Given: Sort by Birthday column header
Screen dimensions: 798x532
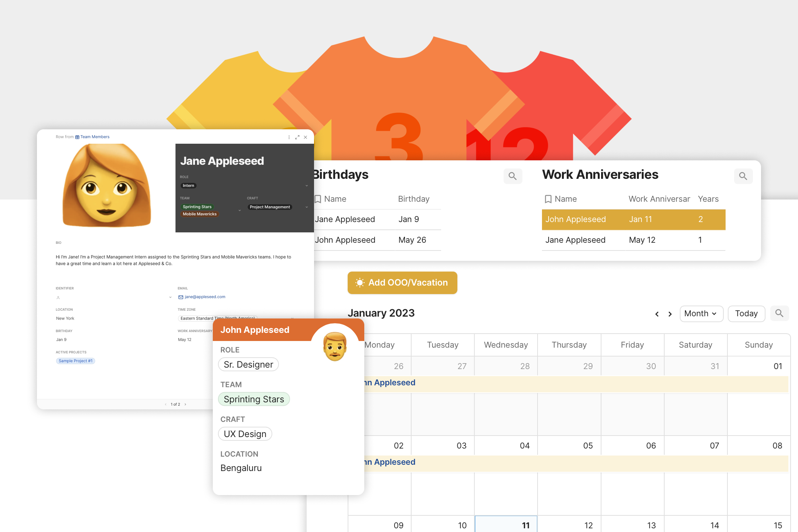Looking at the screenshot, I should (x=414, y=199).
